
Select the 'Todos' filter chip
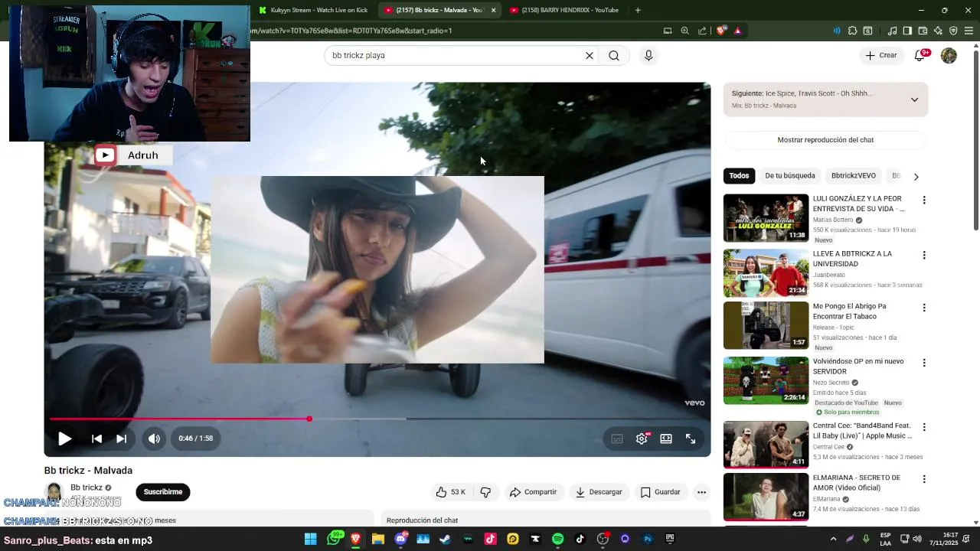(739, 176)
